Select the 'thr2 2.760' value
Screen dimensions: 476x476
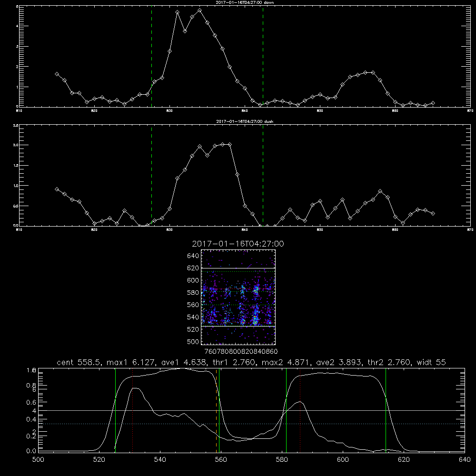click(x=390, y=362)
